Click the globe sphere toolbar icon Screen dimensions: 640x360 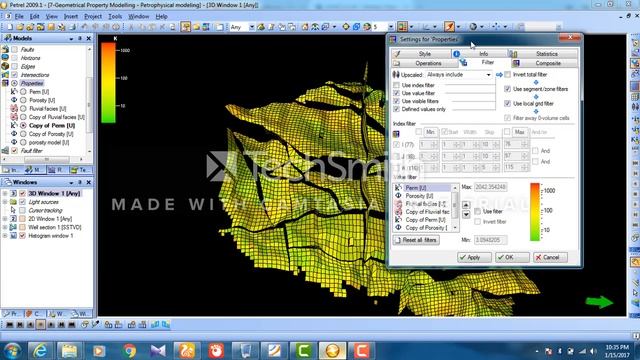[473, 27]
